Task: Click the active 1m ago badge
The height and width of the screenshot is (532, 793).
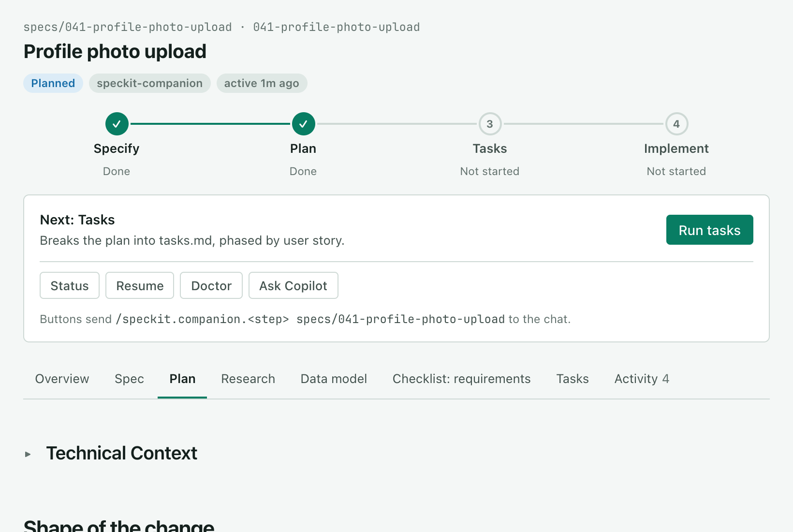Action: [262, 83]
